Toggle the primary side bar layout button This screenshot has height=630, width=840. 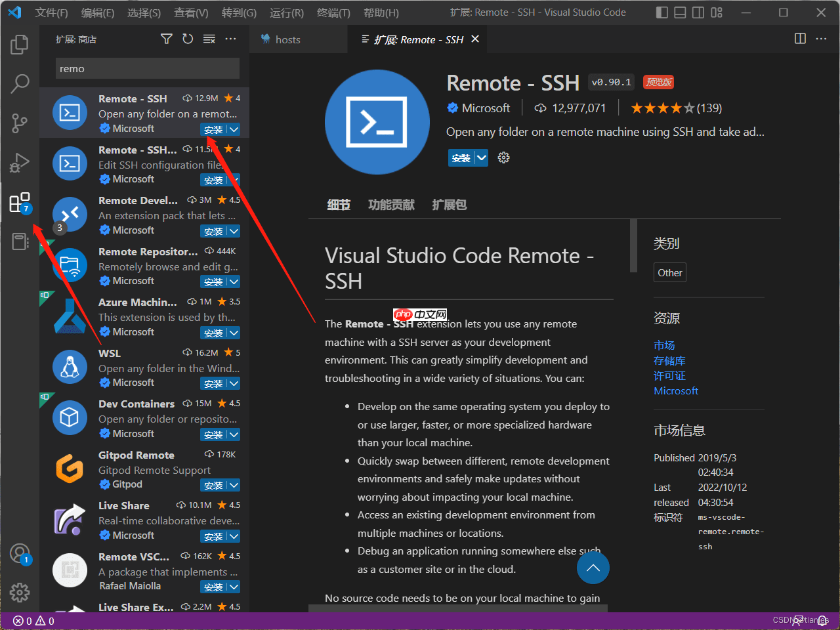pyautogui.click(x=662, y=12)
